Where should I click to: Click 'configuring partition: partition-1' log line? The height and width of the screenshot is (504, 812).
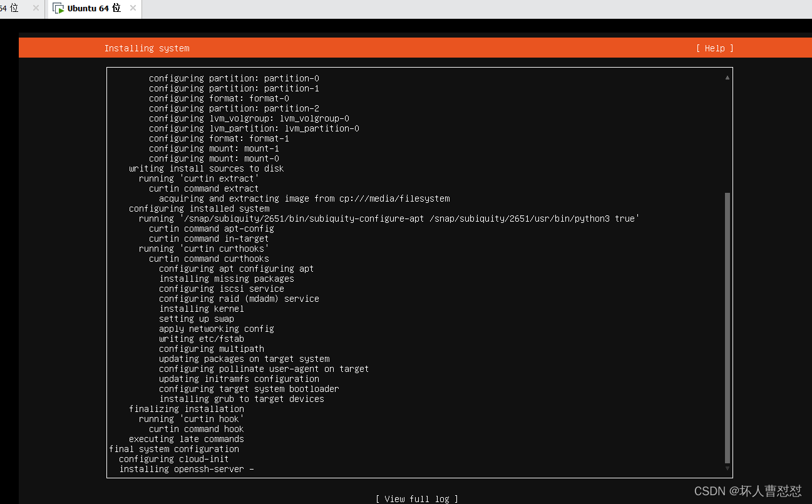(234, 88)
